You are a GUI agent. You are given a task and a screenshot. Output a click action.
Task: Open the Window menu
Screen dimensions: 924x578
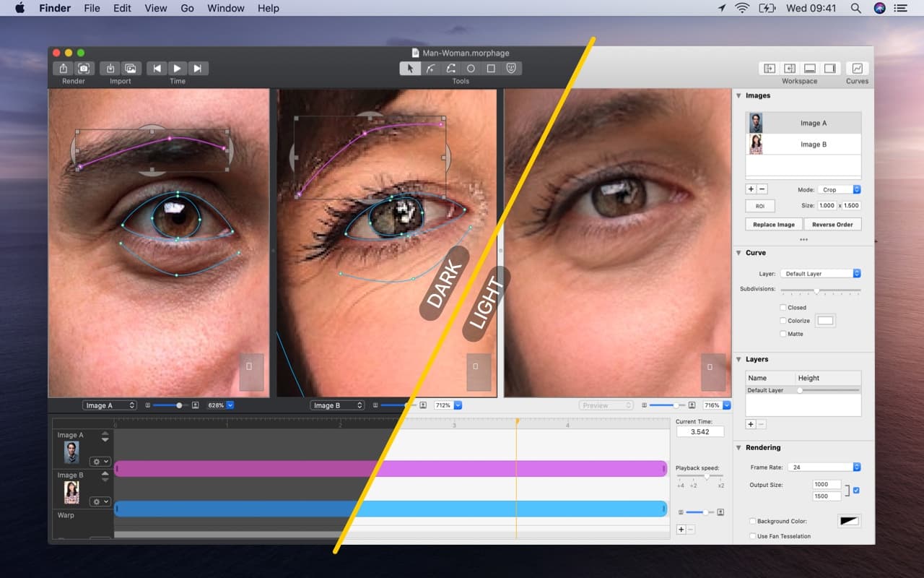(225, 8)
